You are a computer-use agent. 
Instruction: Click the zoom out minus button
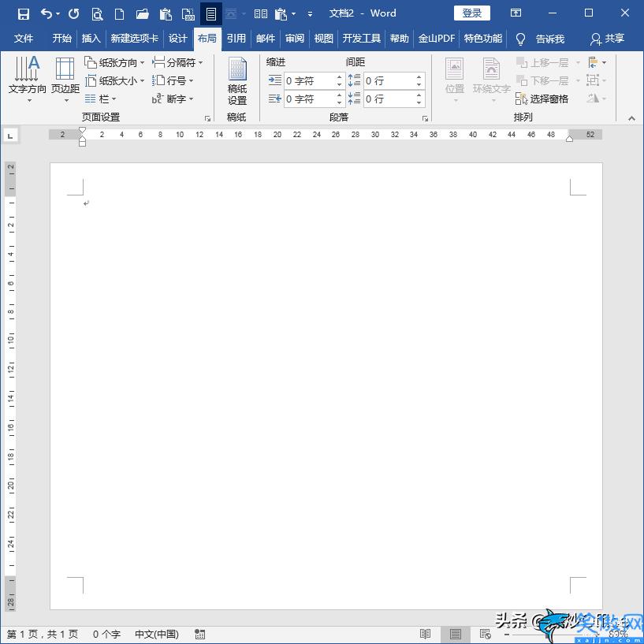(507, 635)
